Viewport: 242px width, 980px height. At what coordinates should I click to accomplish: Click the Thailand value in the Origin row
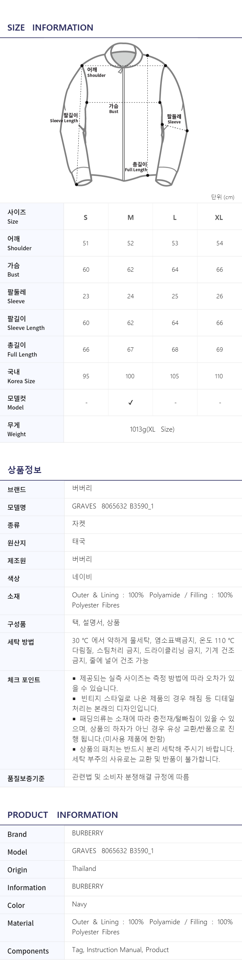(84, 868)
